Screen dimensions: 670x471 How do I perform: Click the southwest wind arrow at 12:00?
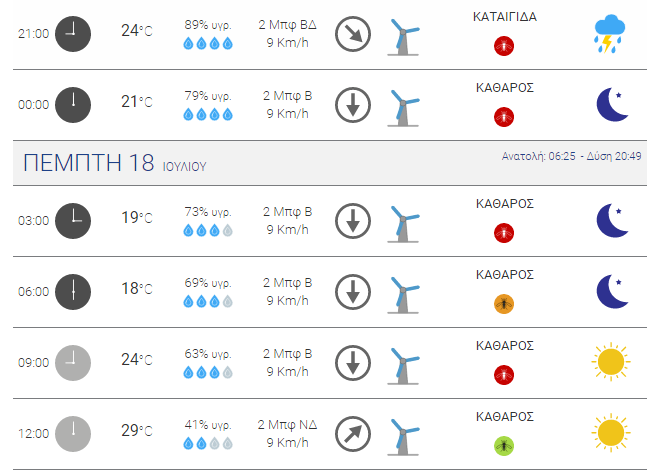pos(353,434)
